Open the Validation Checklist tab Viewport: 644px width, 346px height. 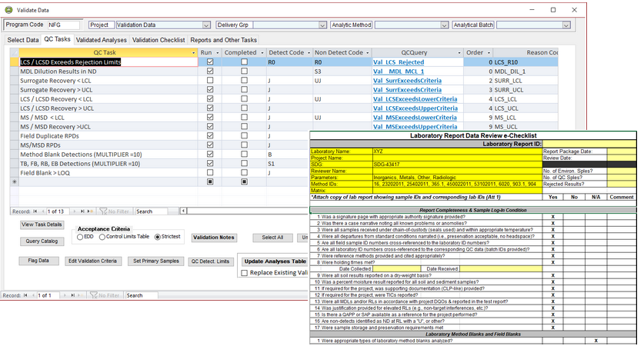coord(158,40)
